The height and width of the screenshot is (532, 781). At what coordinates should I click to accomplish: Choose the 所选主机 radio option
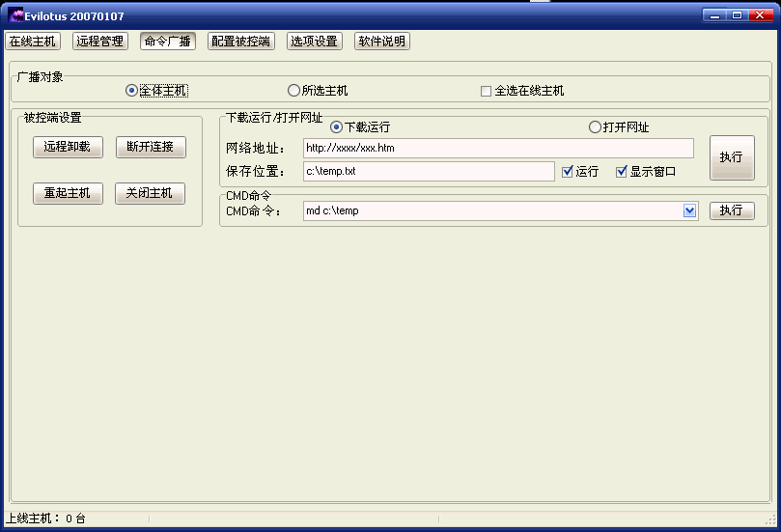294,91
